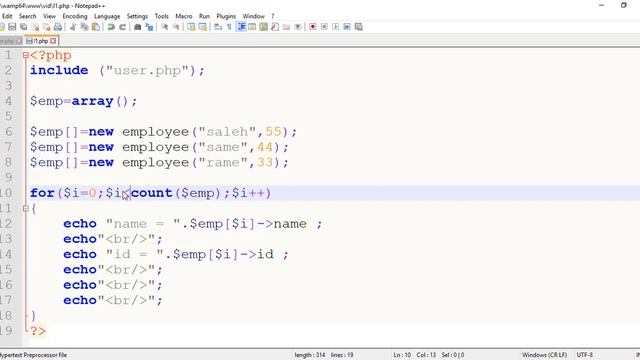640x360 pixels.
Task: Click the string "rame" on line 8
Action: coord(223,162)
